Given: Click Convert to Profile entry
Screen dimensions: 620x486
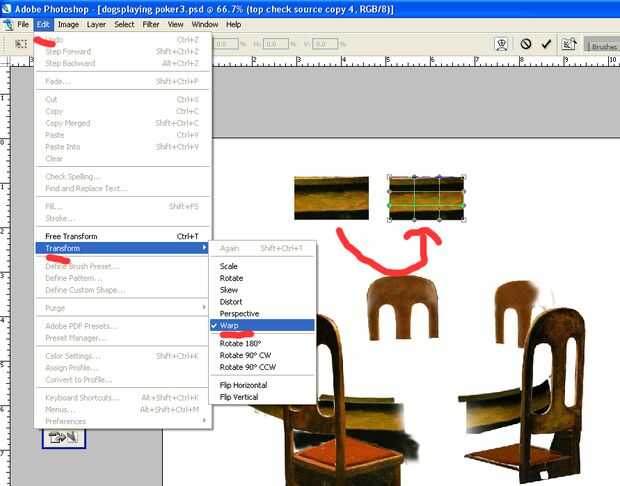Looking at the screenshot, I should 122,380.
